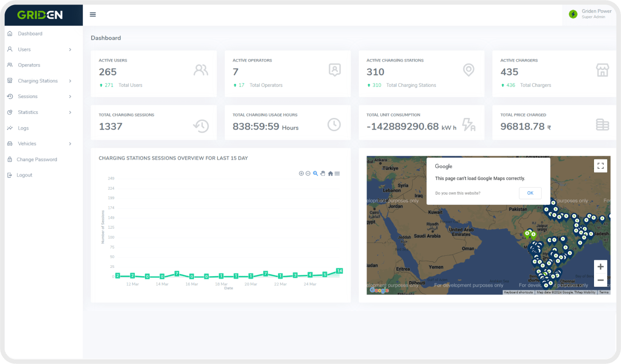This screenshot has height=364, width=621.
Task: Zoom out on the sessions chart
Action: coord(308,173)
